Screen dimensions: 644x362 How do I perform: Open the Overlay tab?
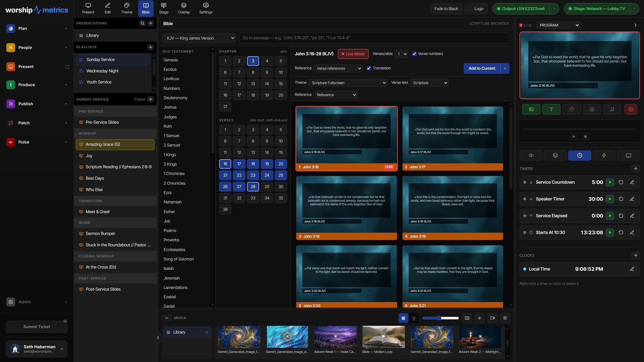[183, 8]
